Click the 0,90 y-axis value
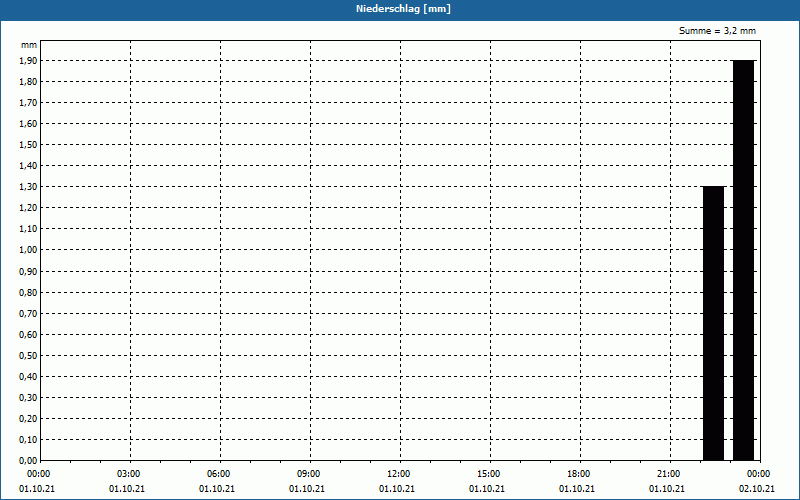 pyautogui.click(x=28, y=272)
